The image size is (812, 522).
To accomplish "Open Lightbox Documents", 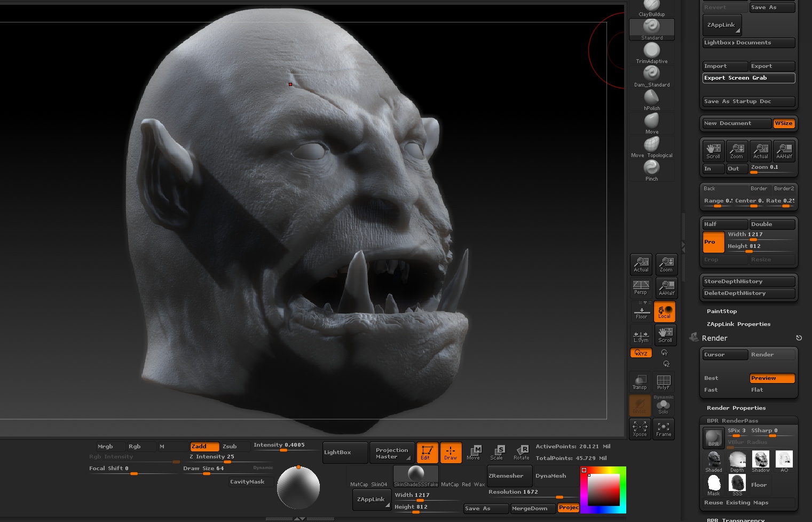I will pos(749,43).
